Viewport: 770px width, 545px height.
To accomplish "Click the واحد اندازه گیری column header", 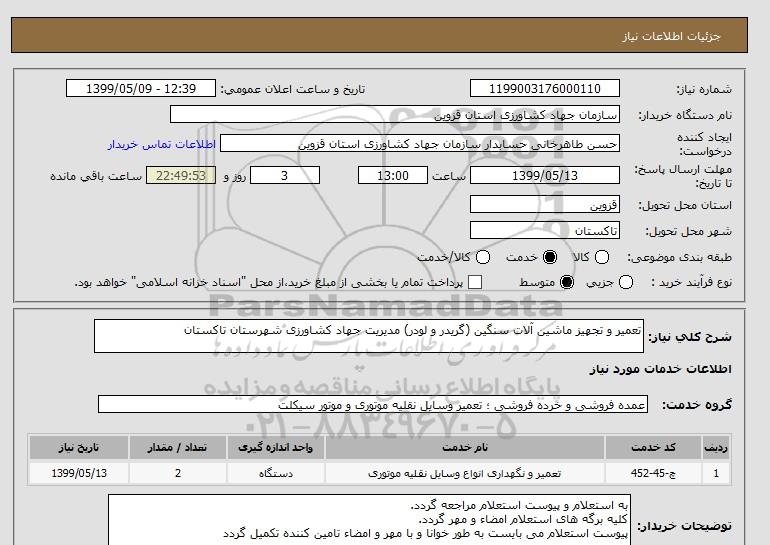I will pos(275,447).
